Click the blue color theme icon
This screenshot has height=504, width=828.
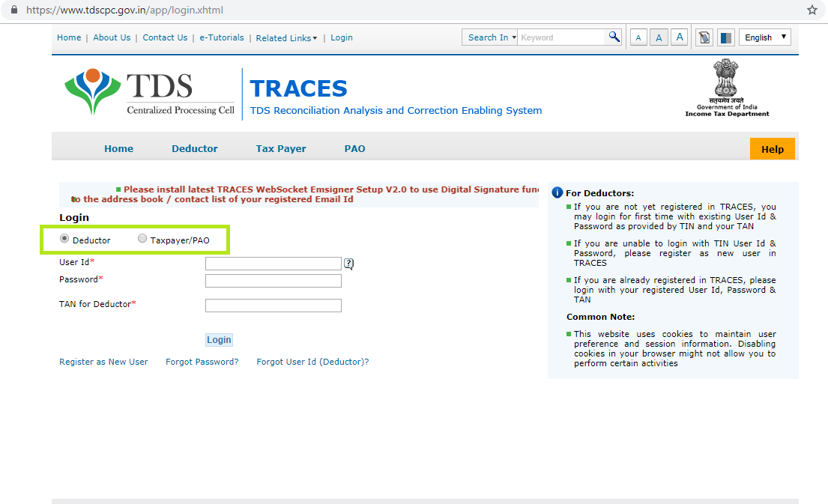[x=726, y=37]
